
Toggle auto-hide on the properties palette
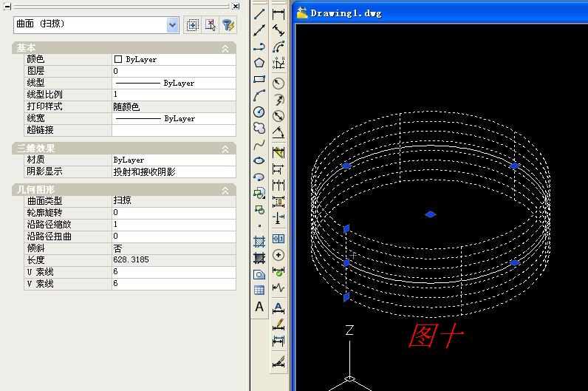[7, 7]
